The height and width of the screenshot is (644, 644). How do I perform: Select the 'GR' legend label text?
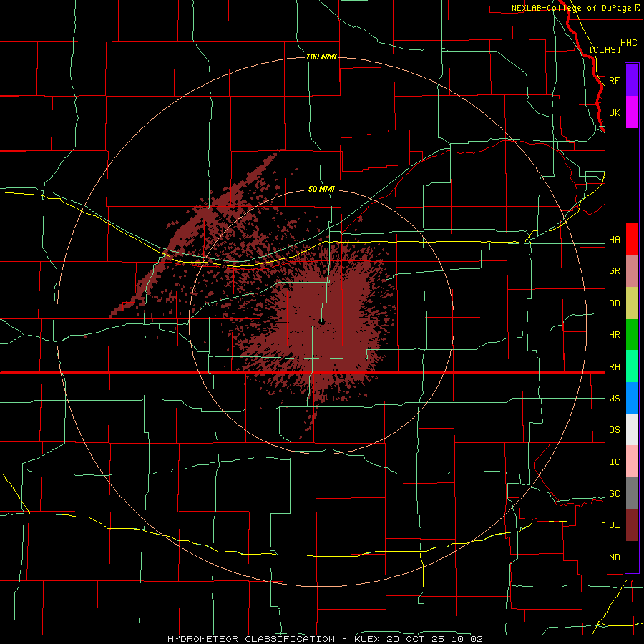tap(615, 271)
